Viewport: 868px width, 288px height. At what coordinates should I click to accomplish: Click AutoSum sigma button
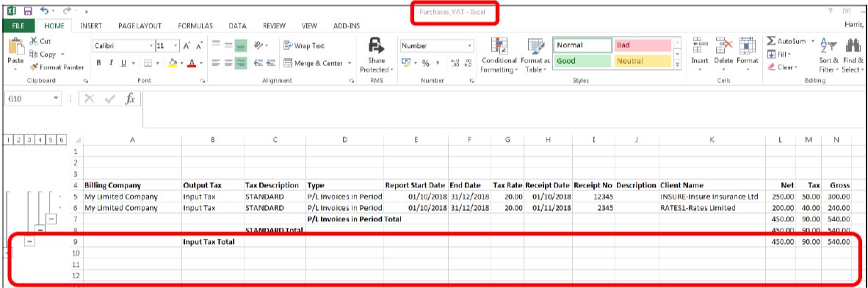point(786,42)
